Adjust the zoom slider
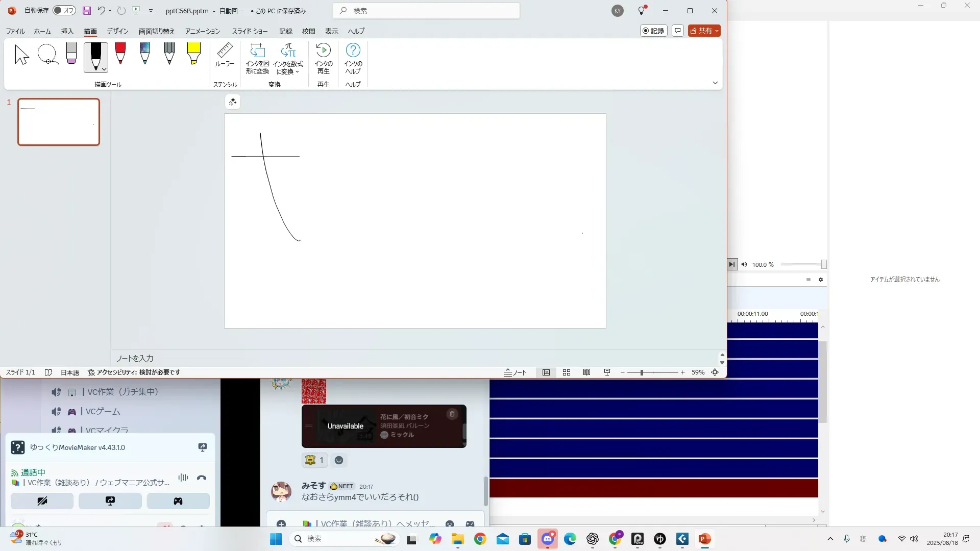Viewport: 980px width, 551px height. point(642,372)
